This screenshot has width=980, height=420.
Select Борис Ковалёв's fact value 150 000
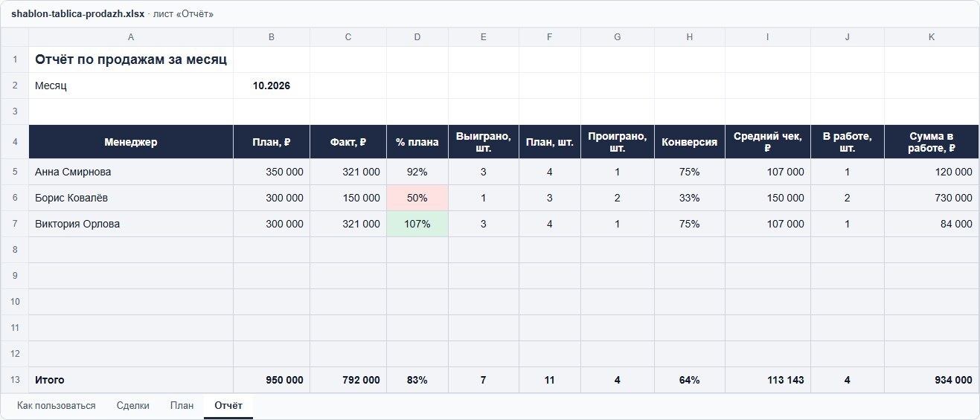click(x=348, y=198)
